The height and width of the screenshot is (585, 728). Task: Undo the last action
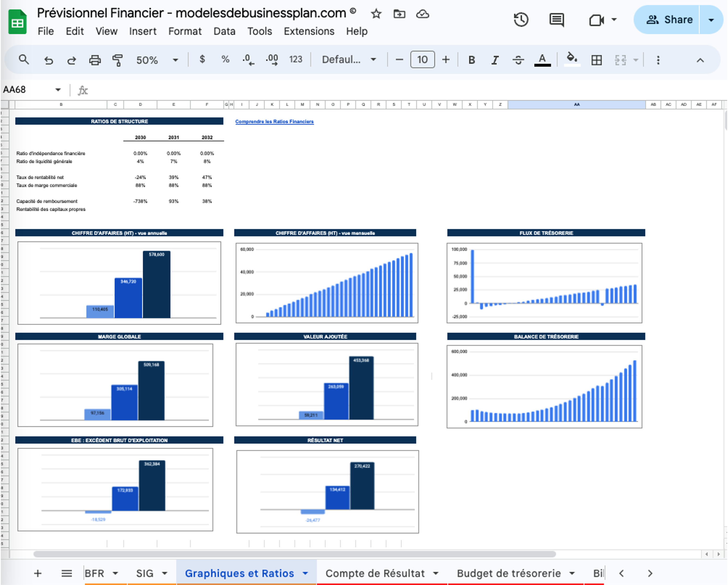coord(49,60)
